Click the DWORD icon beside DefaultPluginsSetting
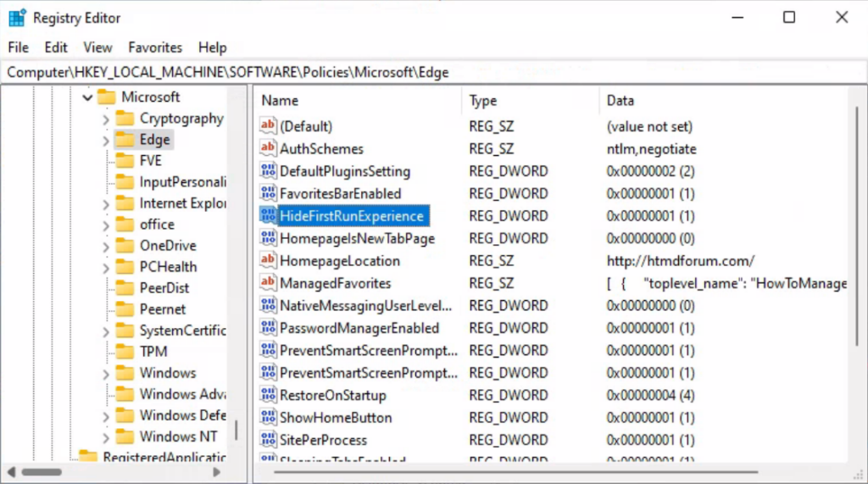The height and width of the screenshot is (484, 868). pyautogui.click(x=268, y=170)
